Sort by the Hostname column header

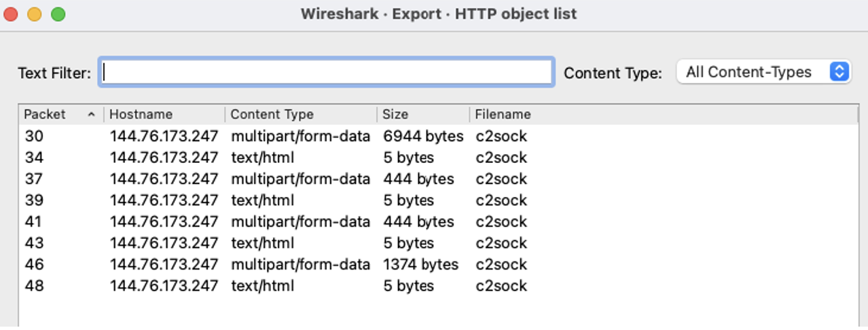tap(164, 114)
